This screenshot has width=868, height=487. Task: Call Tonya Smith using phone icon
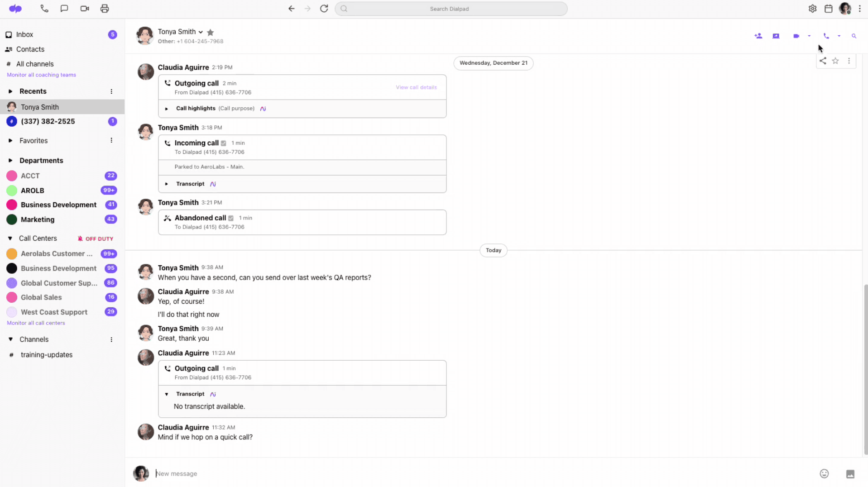point(826,36)
